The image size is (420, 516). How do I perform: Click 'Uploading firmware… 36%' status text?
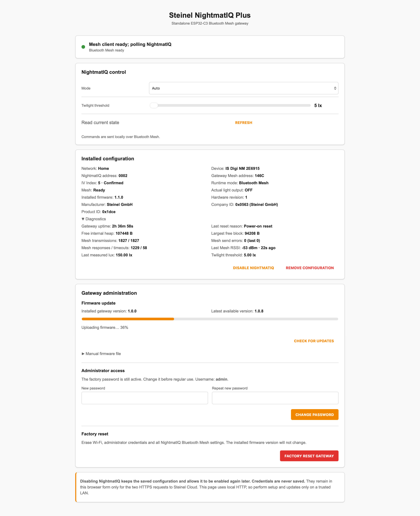tap(105, 327)
